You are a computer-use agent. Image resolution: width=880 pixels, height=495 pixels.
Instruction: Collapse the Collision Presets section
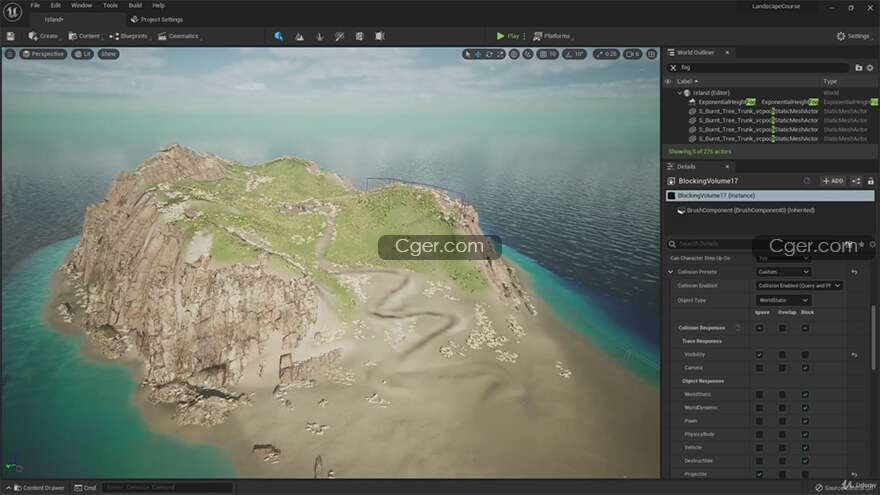coord(671,272)
